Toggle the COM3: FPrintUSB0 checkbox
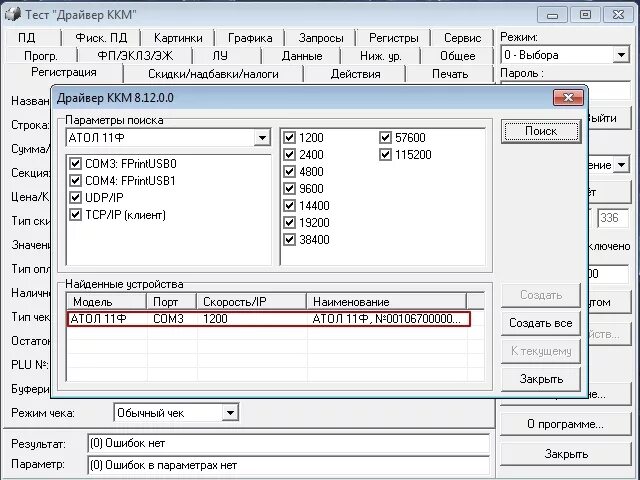Viewport: 640px width, 480px height. (x=76, y=164)
